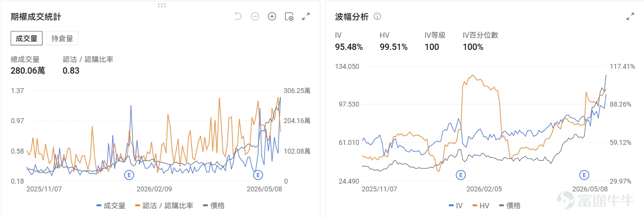This screenshot has height=218, width=644.
Task: Click the put/call ratio value 0.83
Action: (71, 71)
